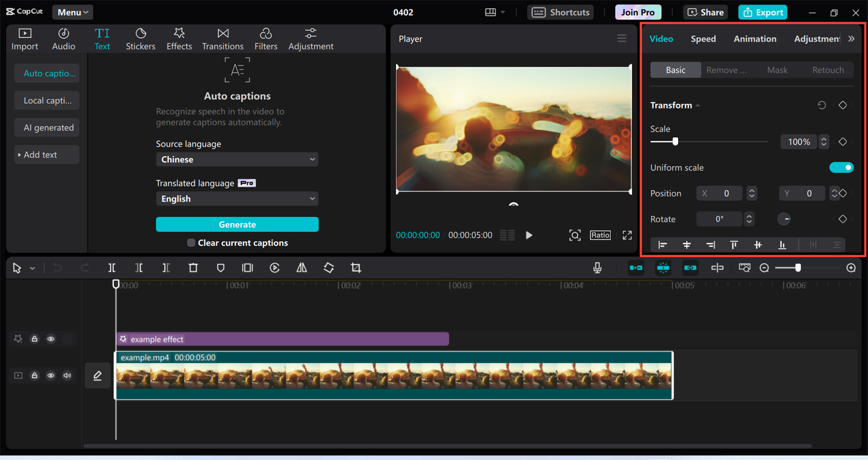
Task: Click the Align top icon in Transform panel
Action: 734,245
